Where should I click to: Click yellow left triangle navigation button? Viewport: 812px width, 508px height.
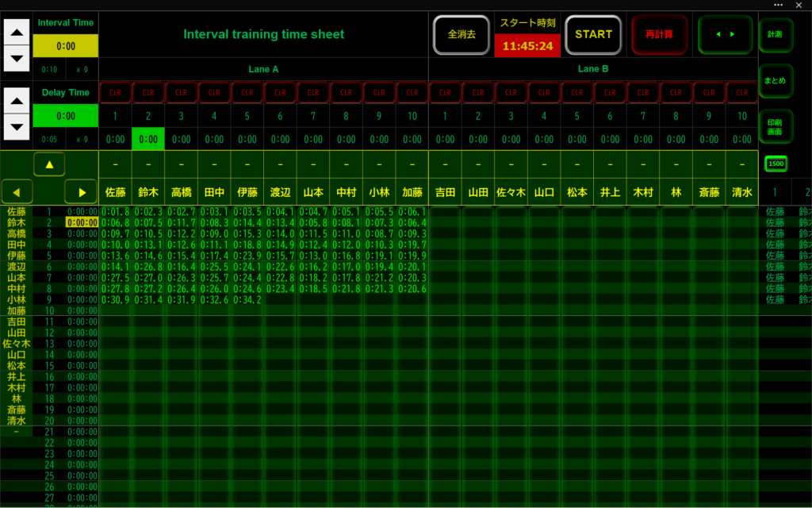click(17, 191)
